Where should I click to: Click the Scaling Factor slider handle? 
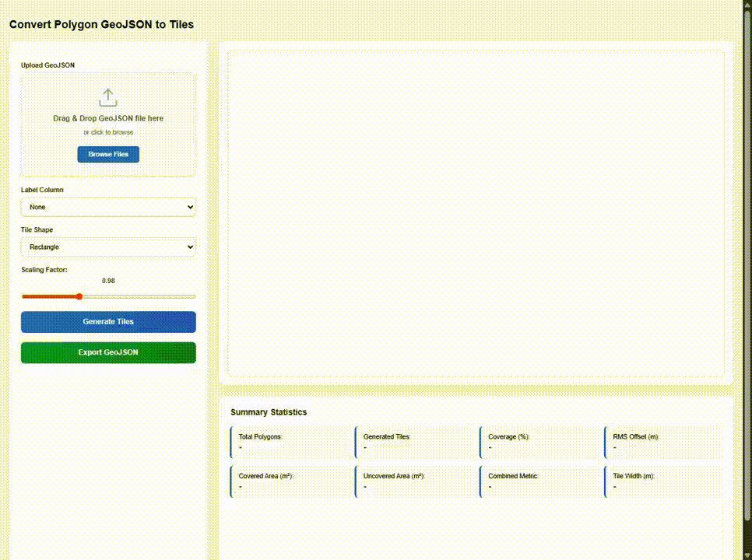[x=79, y=296]
